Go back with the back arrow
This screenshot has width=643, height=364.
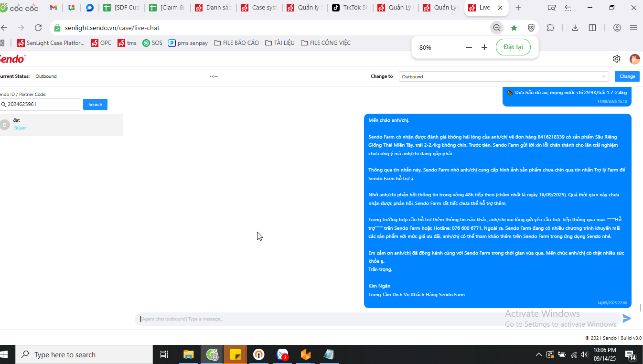click(x=4, y=28)
